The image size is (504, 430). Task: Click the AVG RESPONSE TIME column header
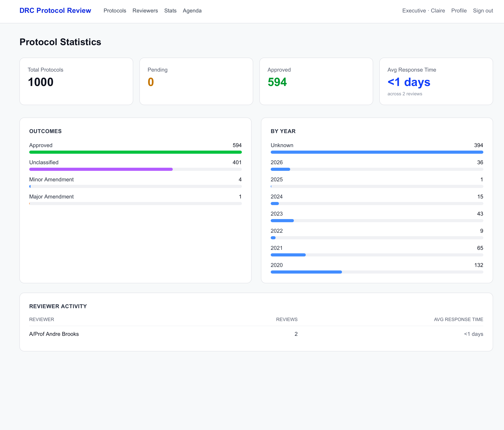(x=458, y=319)
